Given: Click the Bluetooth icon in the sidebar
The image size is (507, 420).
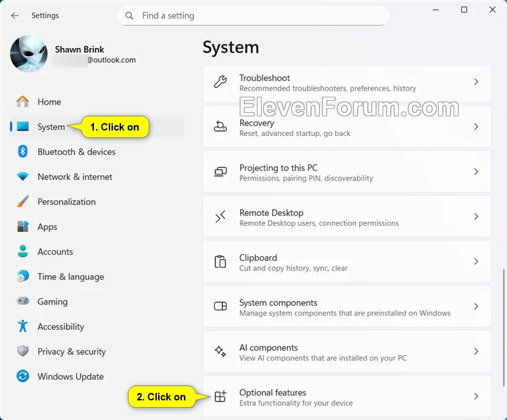Looking at the screenshot, I should coord(22,151).
